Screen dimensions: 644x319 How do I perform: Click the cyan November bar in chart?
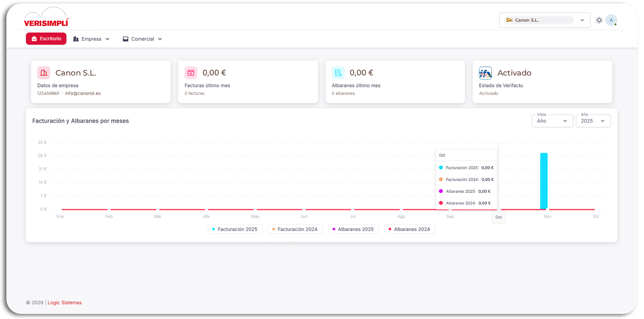544,181
